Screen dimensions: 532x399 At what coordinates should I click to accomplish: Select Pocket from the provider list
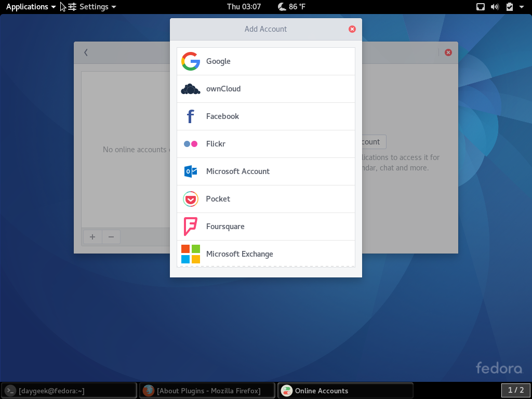coord(266,199)
